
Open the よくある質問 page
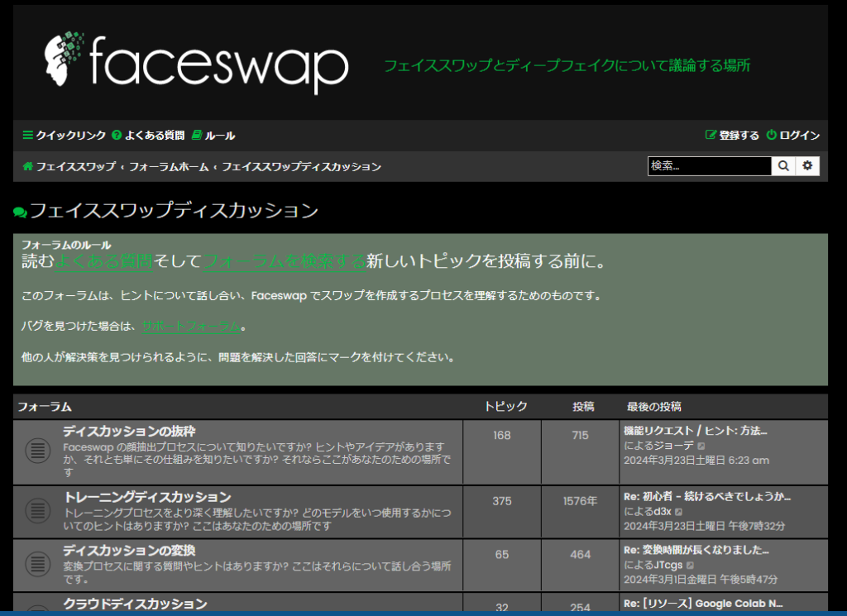[x=147, y=136]
